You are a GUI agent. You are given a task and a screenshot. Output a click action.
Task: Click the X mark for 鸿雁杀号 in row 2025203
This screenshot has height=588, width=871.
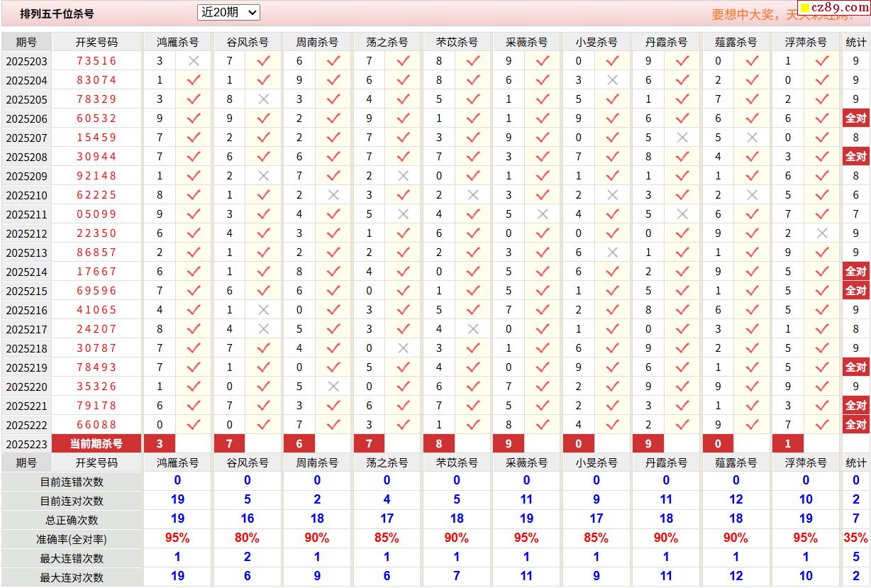(194, 61)
